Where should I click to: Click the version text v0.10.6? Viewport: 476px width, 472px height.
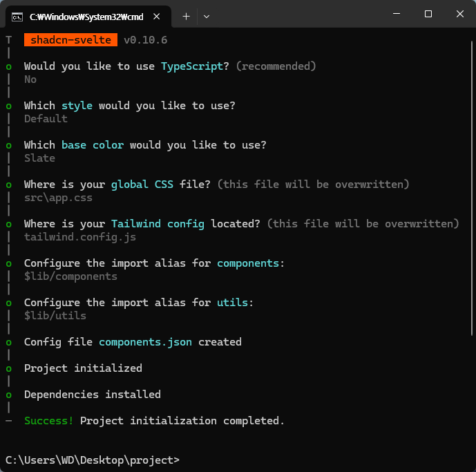click(145, 40)
